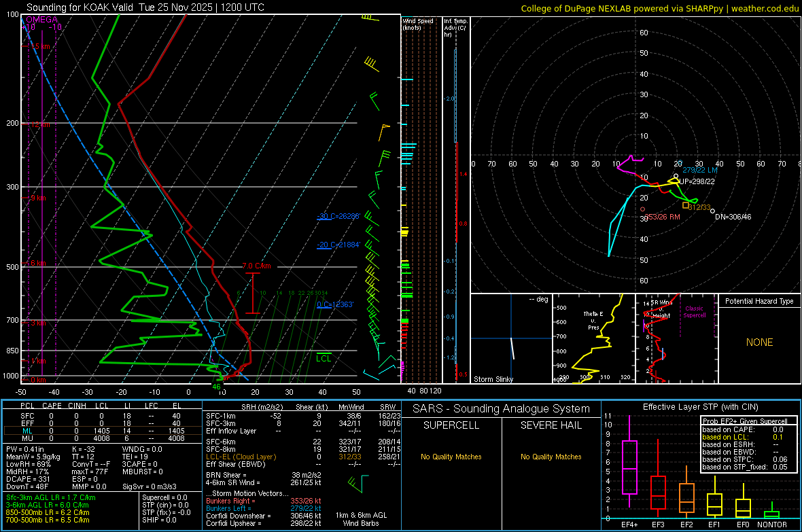
Task: Click the orange LCL-EL (Cloud Layer) row
Action: tap(303, 457)
